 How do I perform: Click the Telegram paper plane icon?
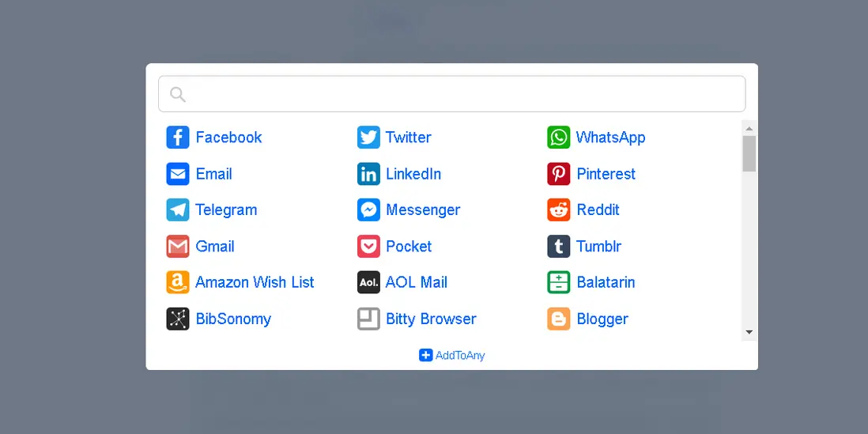coord(178,209)
